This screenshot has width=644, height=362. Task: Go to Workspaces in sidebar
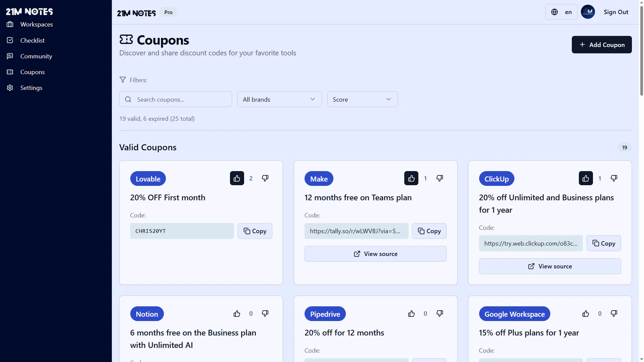pos(37,24)
